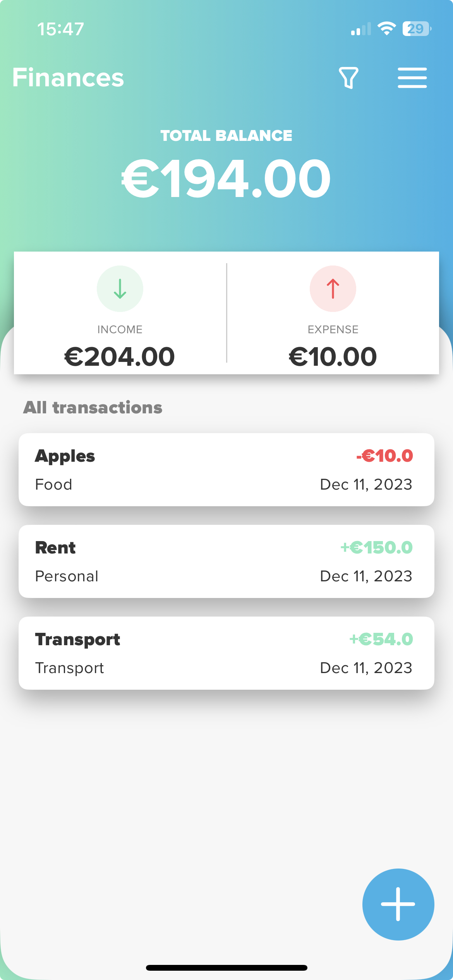Tap the Finances title
453x980 pixels.
coord(68,77)
